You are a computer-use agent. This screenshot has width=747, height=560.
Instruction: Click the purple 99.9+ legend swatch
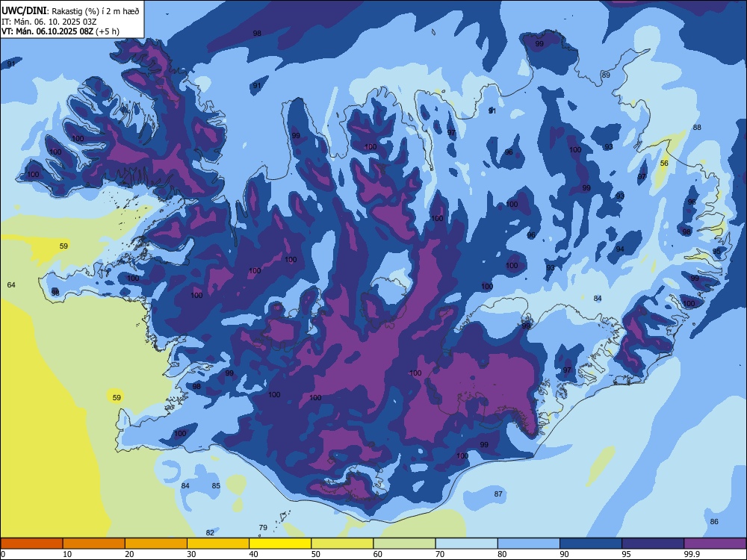[x=715, y=544]
